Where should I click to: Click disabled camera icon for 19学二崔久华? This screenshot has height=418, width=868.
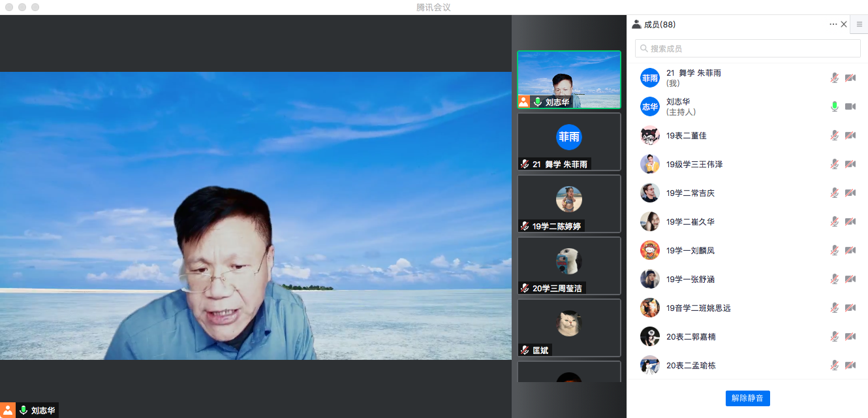(850, 221)
